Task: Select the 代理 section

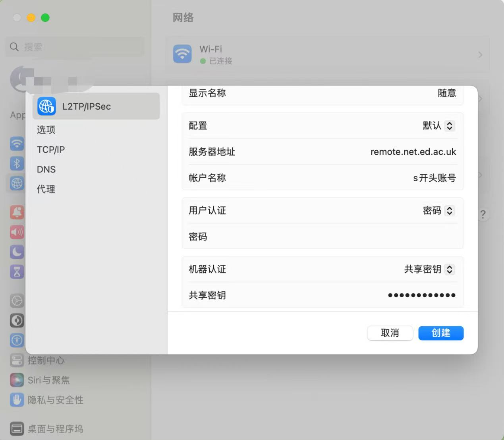Action: tap(46, 190)
